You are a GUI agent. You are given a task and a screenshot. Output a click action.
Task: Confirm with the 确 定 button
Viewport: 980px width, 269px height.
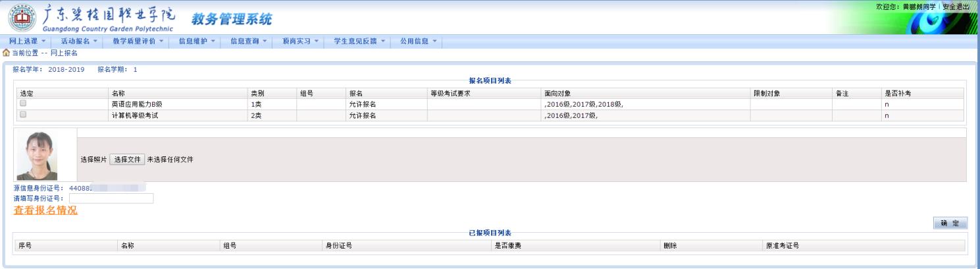coord(950,223)
